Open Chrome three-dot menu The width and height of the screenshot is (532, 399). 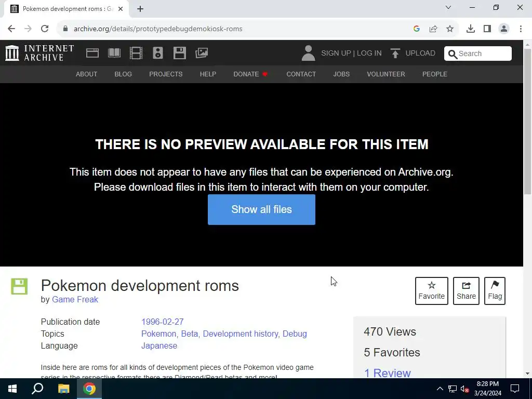point(521,29)
